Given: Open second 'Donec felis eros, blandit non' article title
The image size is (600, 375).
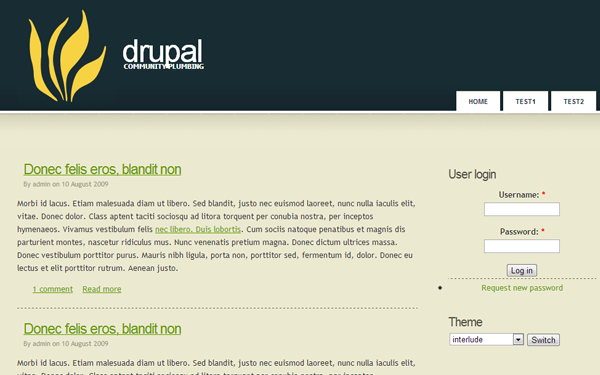Looking at the screenshot, I should tap(102, 329).
